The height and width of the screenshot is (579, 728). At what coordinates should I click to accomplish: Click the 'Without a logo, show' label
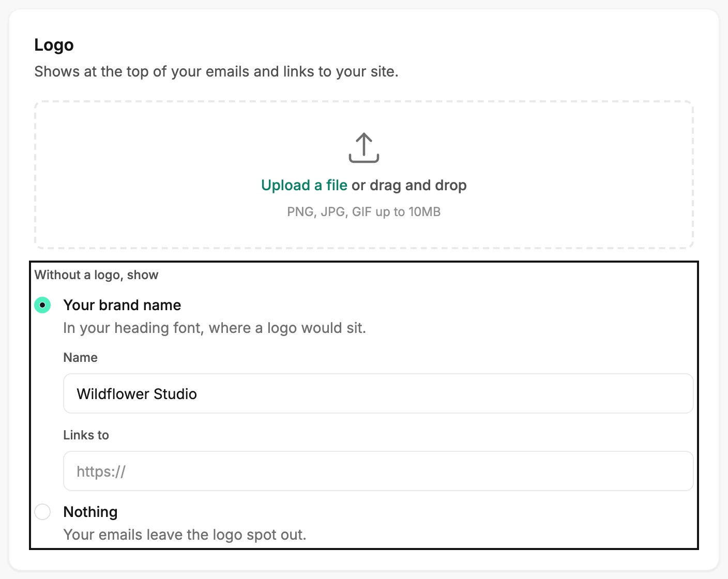[x=96, y=275]
